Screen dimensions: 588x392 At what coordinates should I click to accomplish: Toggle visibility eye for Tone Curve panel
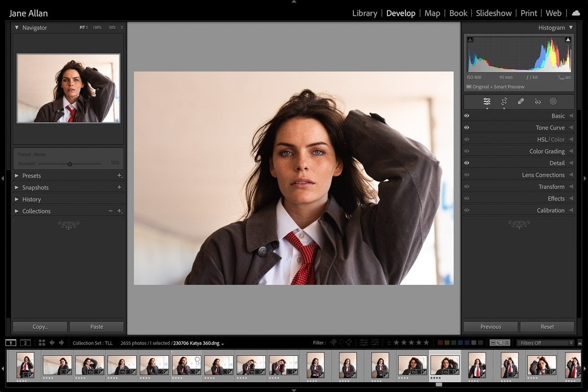coord(466,128)
